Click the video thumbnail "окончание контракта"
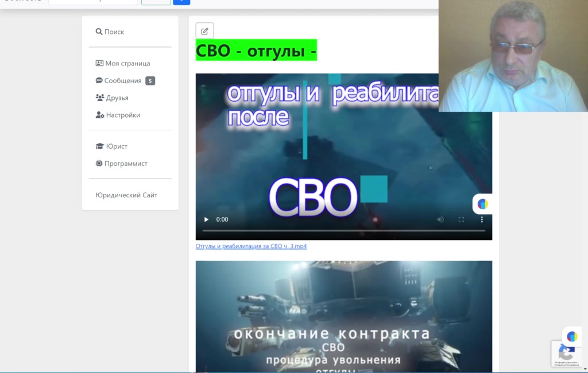The image size is (588, 373). click(344, 317)
